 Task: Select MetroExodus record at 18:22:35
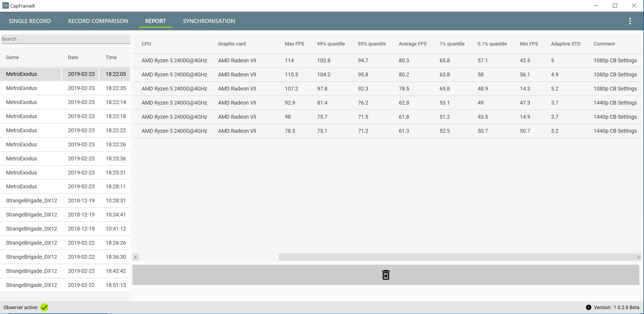[x=65, y=88]
